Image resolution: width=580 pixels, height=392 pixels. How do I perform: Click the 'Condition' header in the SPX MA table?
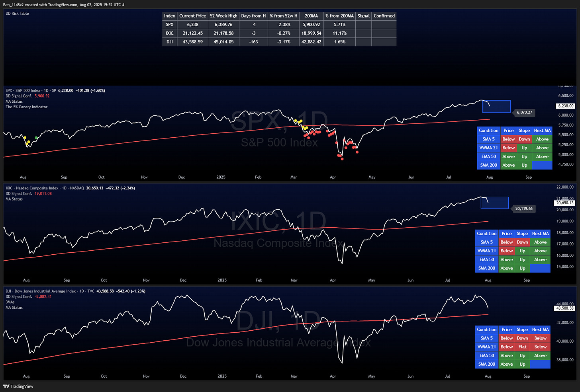488,131
